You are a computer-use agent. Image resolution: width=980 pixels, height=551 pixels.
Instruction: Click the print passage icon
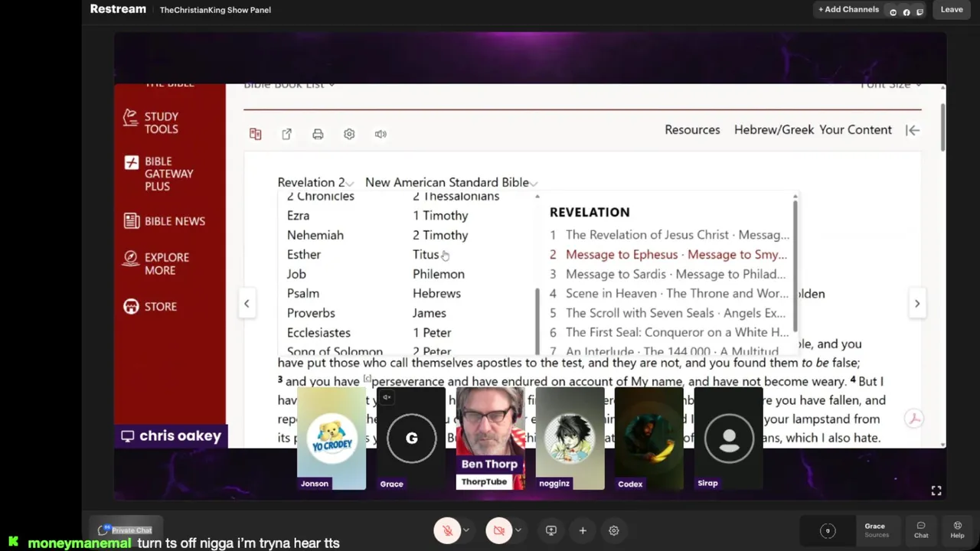[x=318, y=134]
